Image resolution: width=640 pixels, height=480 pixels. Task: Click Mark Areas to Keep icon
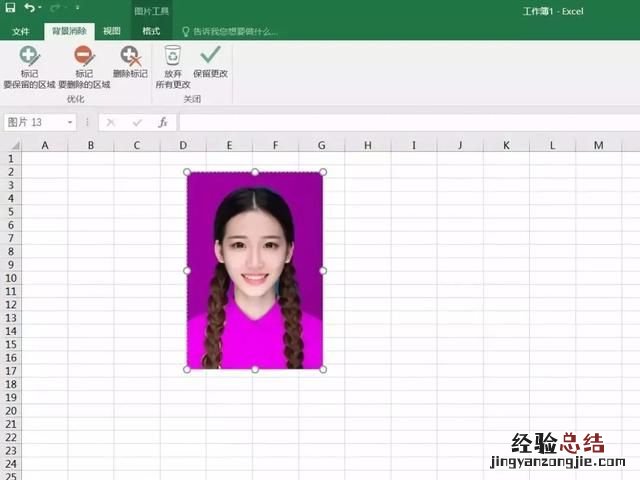pyautogui.click(x=30, y=56)
